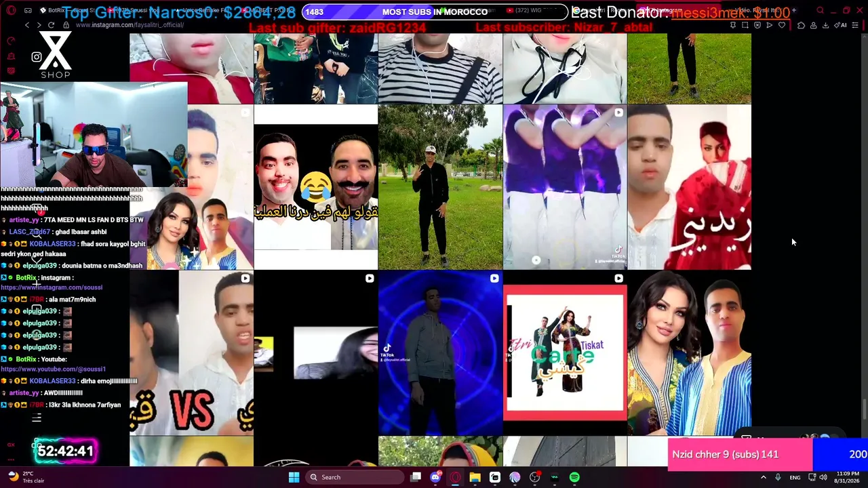
Task: Click the taskbar Search box
Action: point(356,477)
